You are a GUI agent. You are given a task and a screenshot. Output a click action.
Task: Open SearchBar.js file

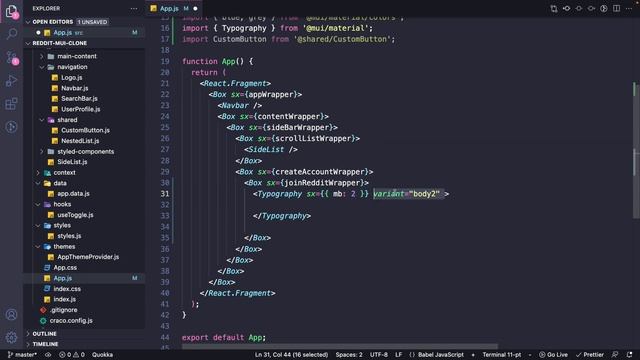click(x=79, y=99)
